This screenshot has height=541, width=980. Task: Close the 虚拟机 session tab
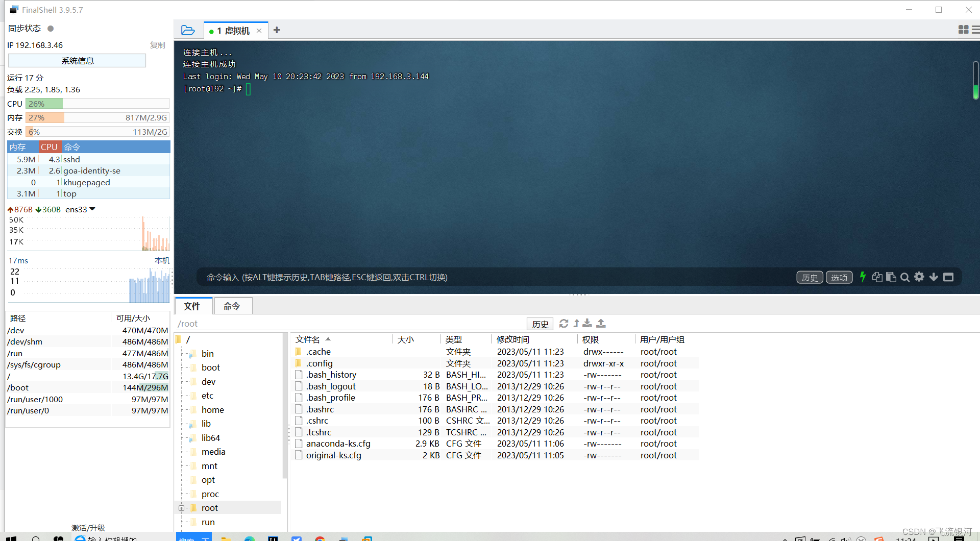point(259,31)
